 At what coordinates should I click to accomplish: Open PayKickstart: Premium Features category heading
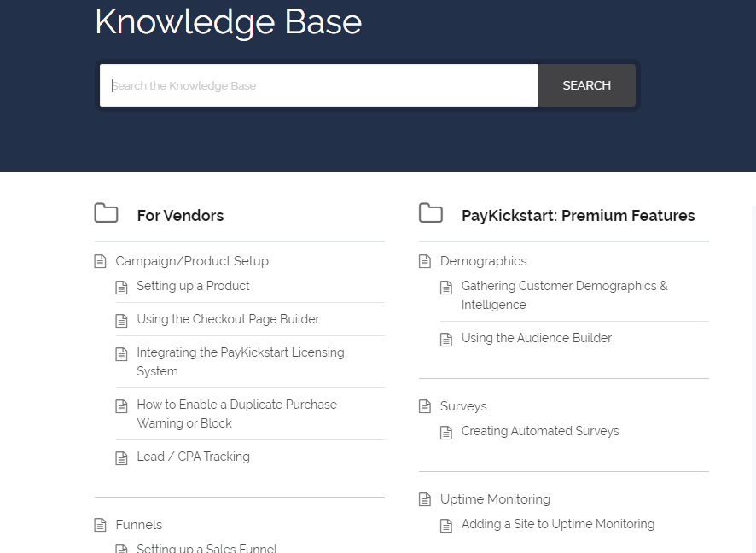578,216
